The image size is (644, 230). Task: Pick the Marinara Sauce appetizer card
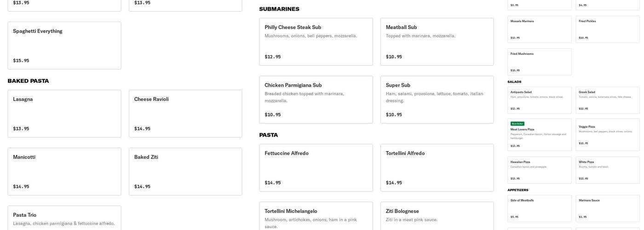pos(607,208)
